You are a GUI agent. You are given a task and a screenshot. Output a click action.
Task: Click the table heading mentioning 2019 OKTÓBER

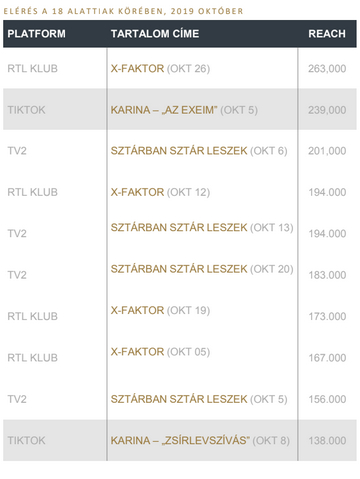tap(123, 11)
